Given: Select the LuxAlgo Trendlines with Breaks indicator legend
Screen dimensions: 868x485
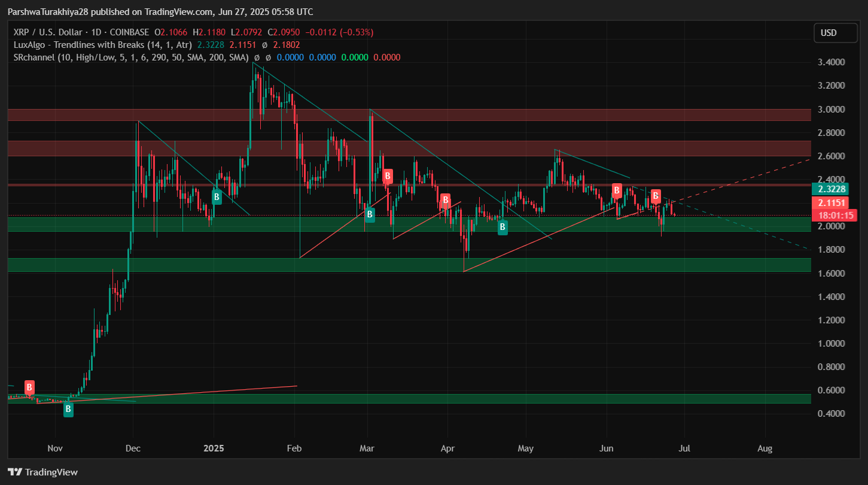Looking at the screenshot, I should (103, 45).
